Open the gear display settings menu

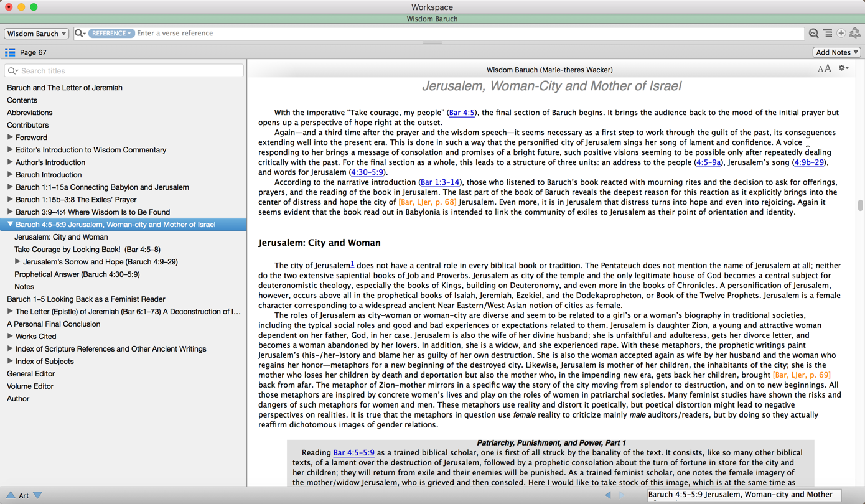click(x=843, y=68)
